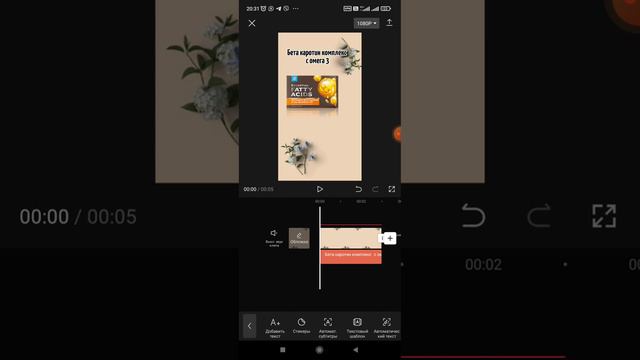
Task: Open the Стикеры stickers tool
Action: tap(301, 326)
